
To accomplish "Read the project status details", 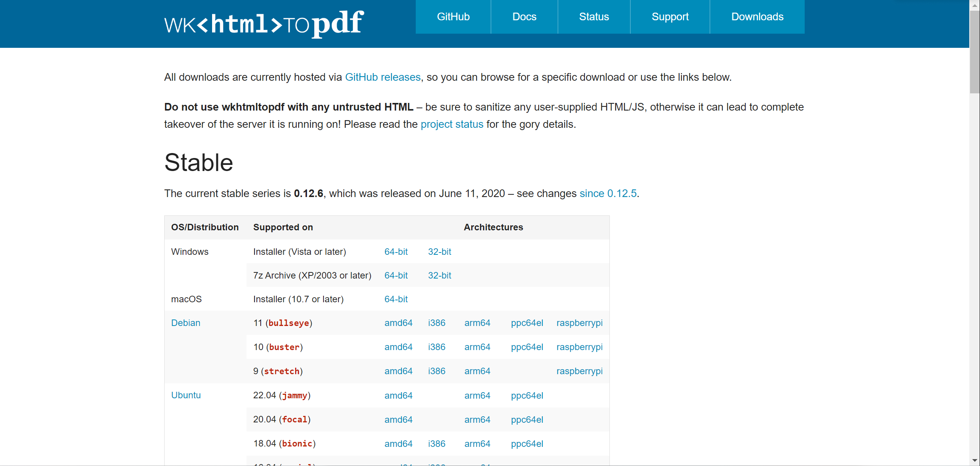I will 452,124.
